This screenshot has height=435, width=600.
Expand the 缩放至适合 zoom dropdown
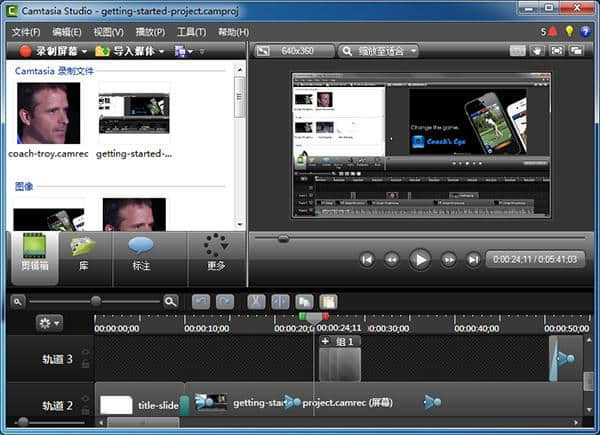coord(378,50)
